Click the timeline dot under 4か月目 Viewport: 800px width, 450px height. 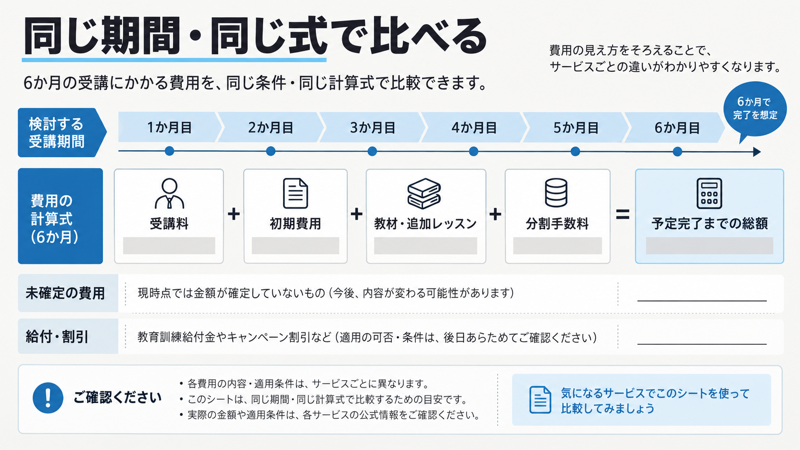pyautogui.click(x=473, y=151)
